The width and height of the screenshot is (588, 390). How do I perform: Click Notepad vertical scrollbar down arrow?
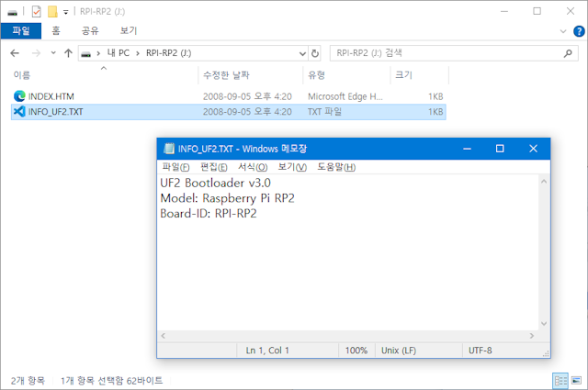[x=544, y=324]
